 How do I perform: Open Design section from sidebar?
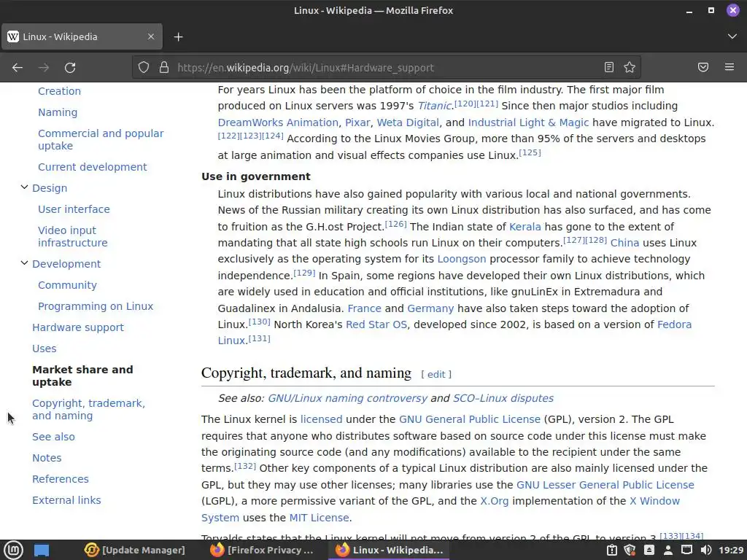tap(50, 188)
